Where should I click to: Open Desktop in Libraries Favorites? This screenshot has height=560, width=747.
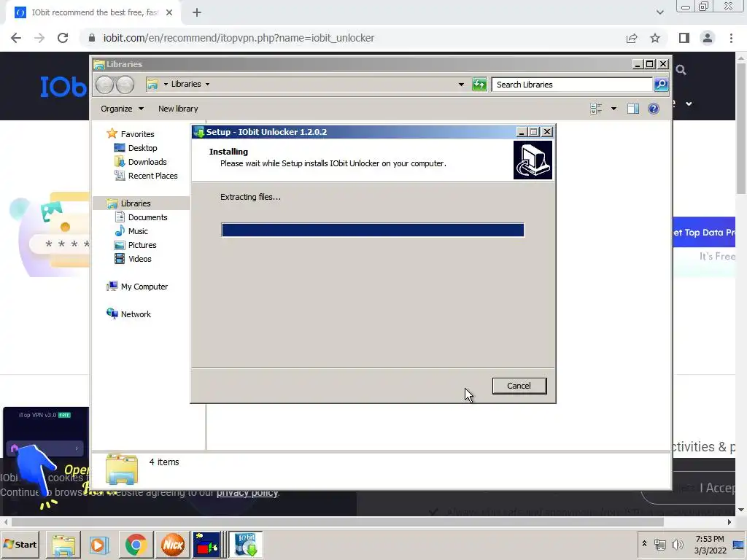(x=142, y=148)
